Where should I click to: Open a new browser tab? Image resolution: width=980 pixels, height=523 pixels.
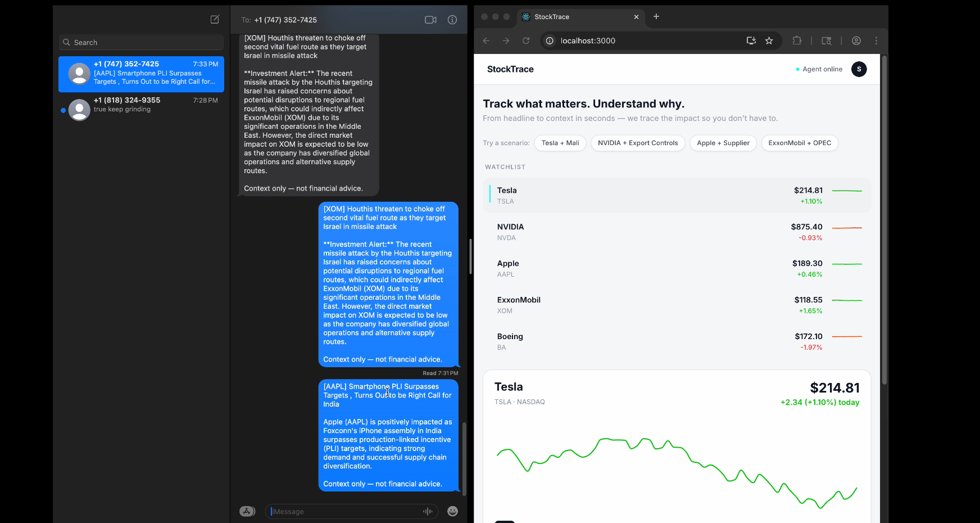[656, 16]
